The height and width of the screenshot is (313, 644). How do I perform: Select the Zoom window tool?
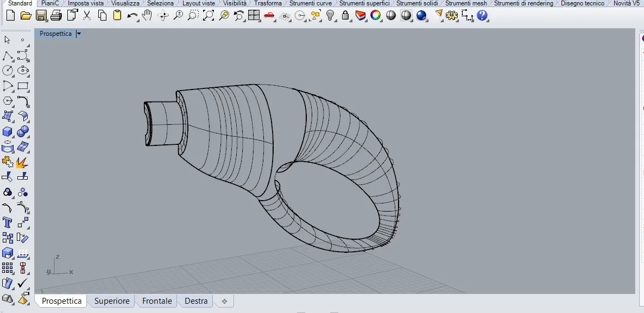click(x=193, y=16)
